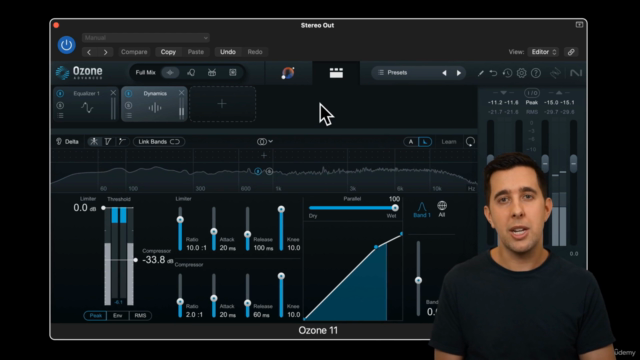
Task: Select the vocal focus icon beside Full Mix
Action: click(191, 73)
